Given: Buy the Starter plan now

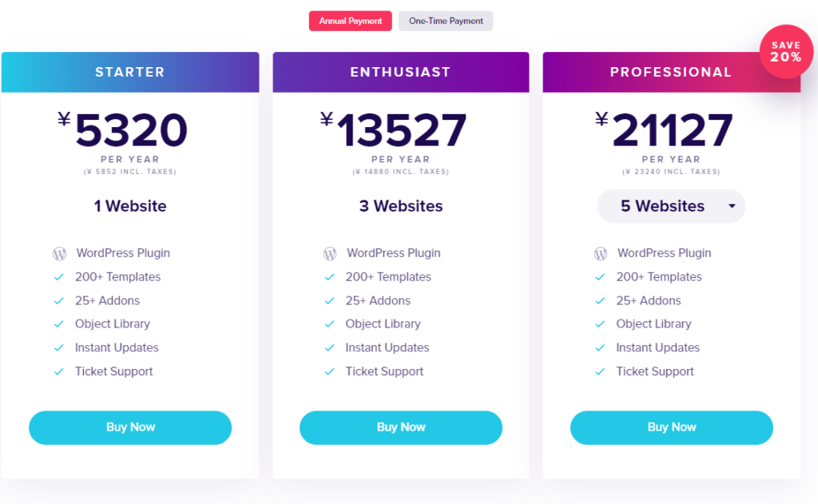Looking at the screenshot, I should pos(130,427).
